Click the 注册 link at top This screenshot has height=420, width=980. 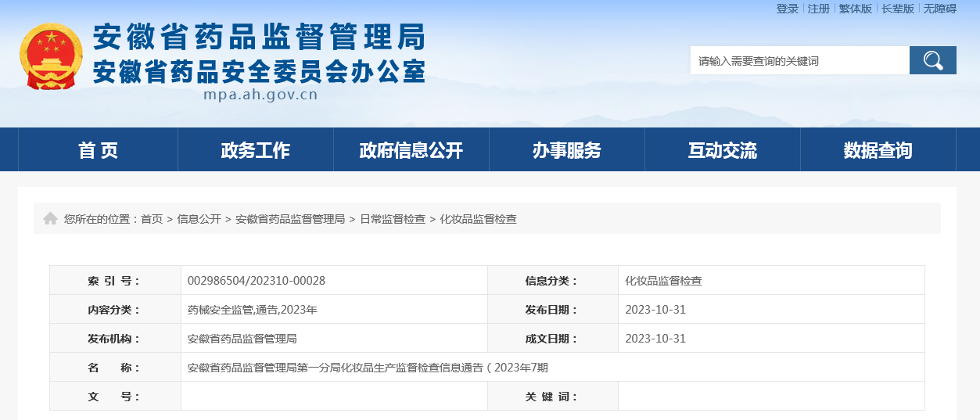click(818, 9)
